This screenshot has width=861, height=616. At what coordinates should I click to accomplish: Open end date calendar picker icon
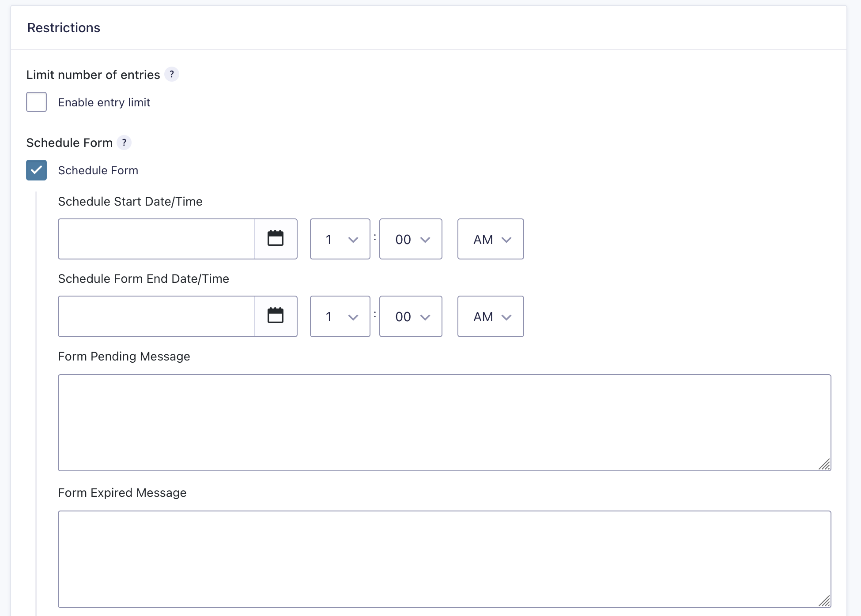(x=276, y=316)
